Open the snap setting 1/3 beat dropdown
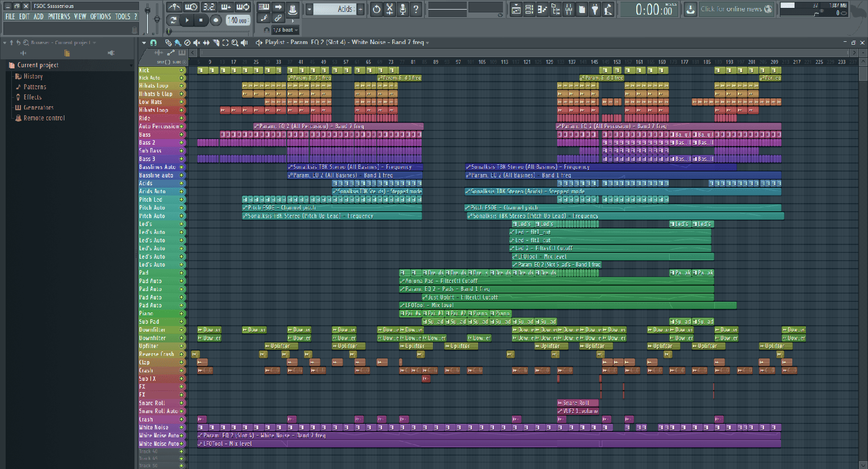This screenshot has height=469, width=868. [285, 30]
